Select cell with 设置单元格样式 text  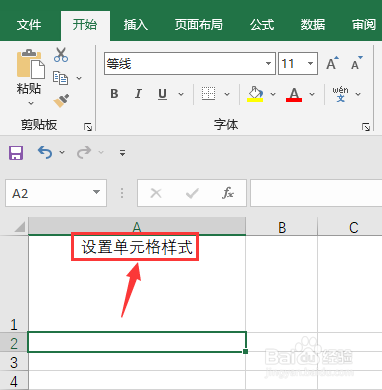(137, 284)
